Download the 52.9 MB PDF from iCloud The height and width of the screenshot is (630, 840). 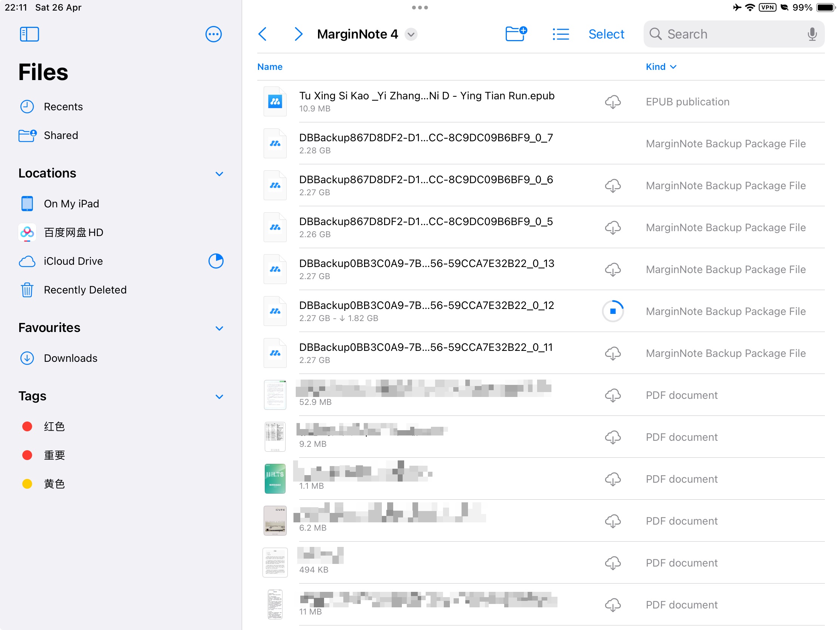click(x=613, y=395)
